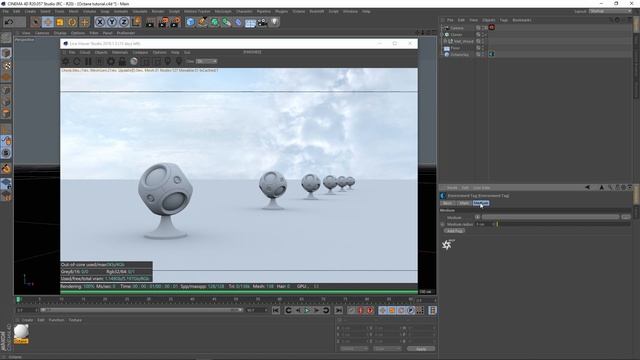Select the Medium tab in attributes
640x360 pixels.
click(481, 203)
